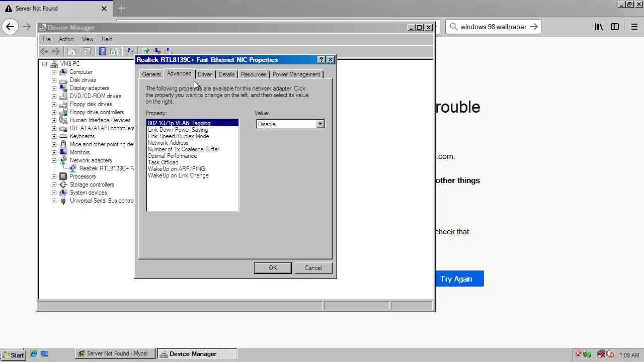Viewport: 644px width, 362px height.
Task: Click Cancel in the NIC Properties dialog
Action: tap(313, 268)
